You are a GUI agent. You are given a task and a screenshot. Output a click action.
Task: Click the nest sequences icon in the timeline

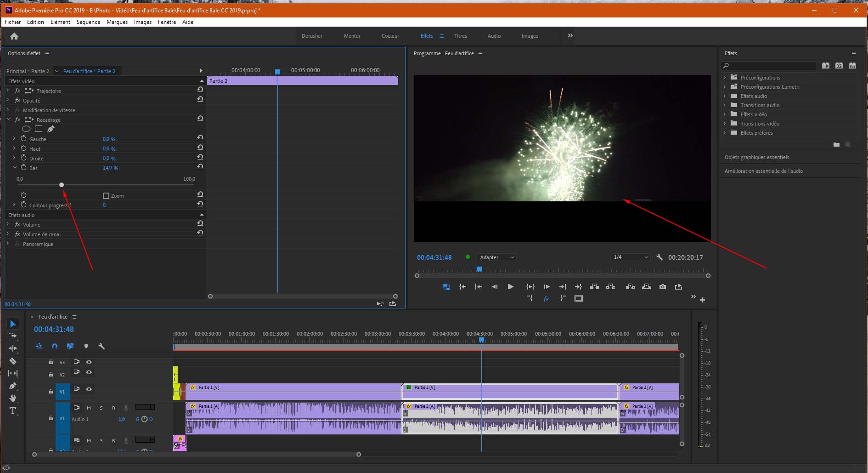pos(39,346)
